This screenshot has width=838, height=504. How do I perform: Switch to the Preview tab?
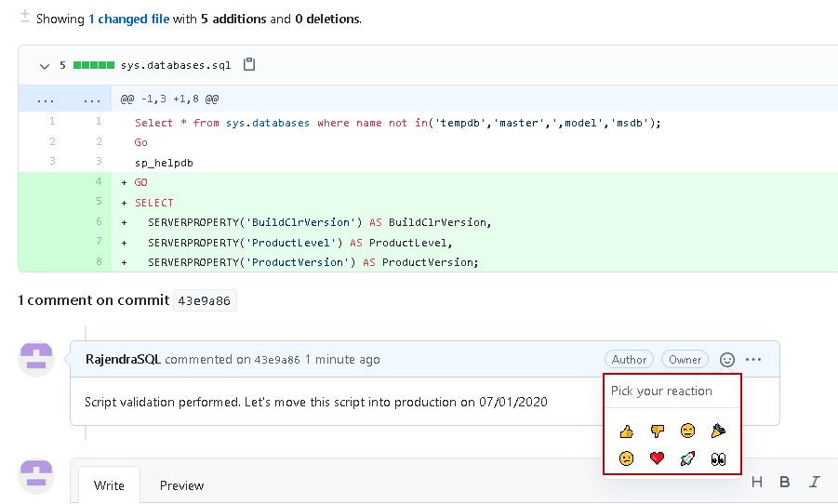(x=181, y=485)
